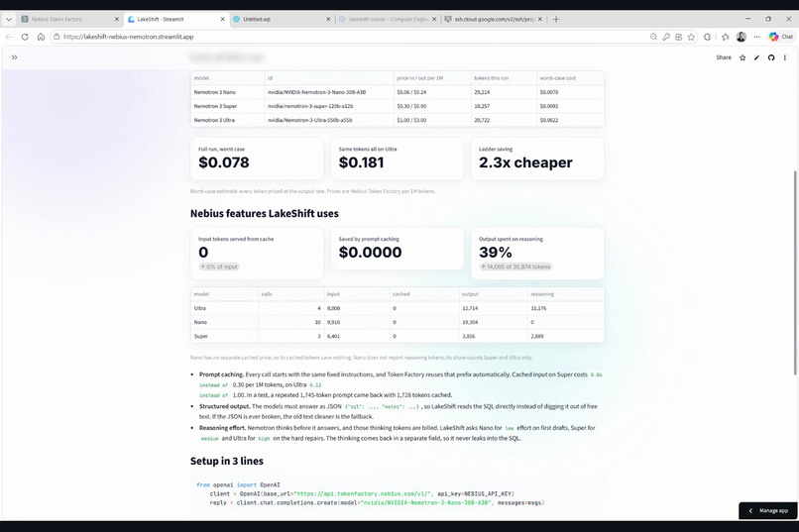The height and width of the screenshot is (532, 799).
Task: Open a new browser tab
Action: 556,20
